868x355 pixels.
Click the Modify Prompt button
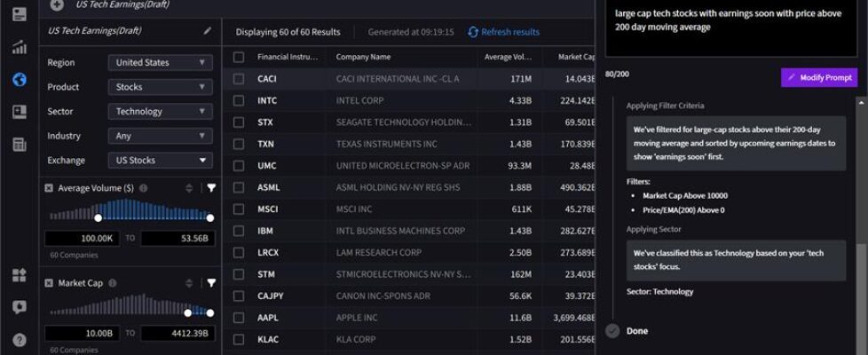tap(819, 78)
